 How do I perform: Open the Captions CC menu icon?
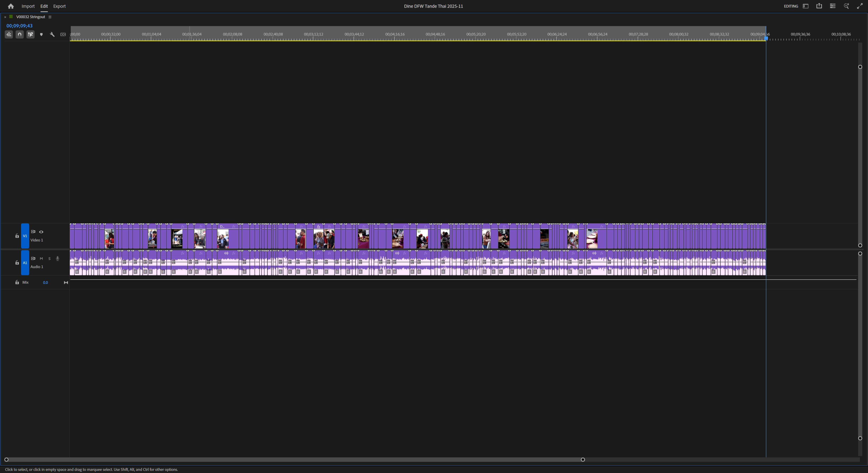63,34
